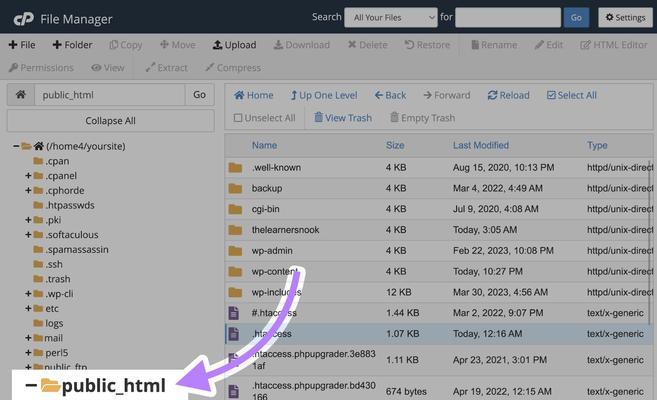Go to Home in file navigation

pos(253,95)
